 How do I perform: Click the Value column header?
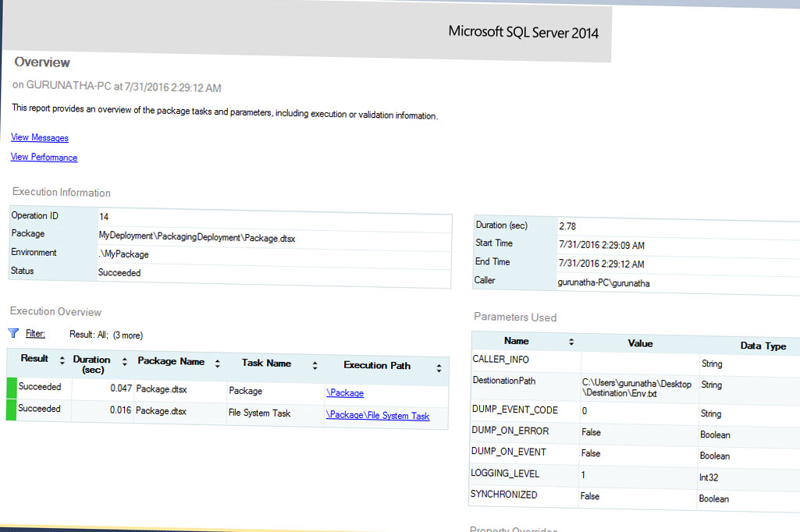tap(640, 343)
